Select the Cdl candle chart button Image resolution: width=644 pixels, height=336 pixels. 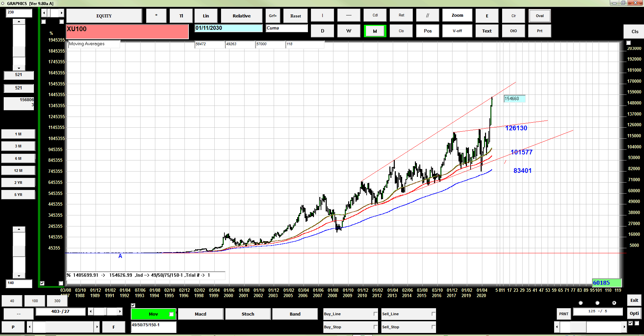click(x=375, y=15)
